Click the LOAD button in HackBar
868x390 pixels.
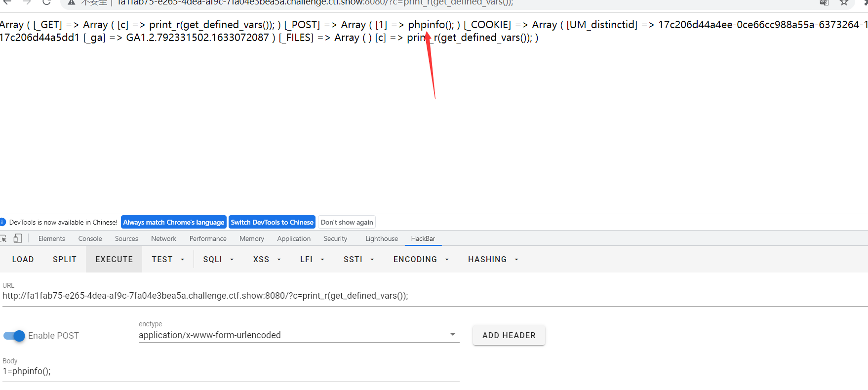click(23, 259)
